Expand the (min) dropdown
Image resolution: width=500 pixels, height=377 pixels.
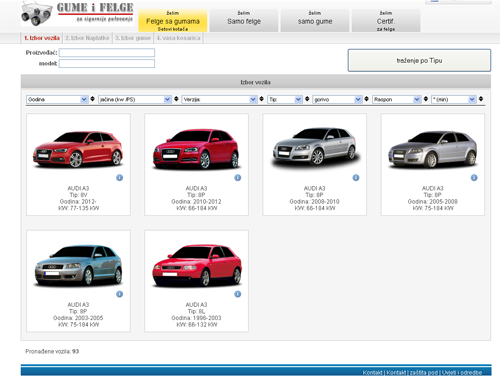pos(453,99)
